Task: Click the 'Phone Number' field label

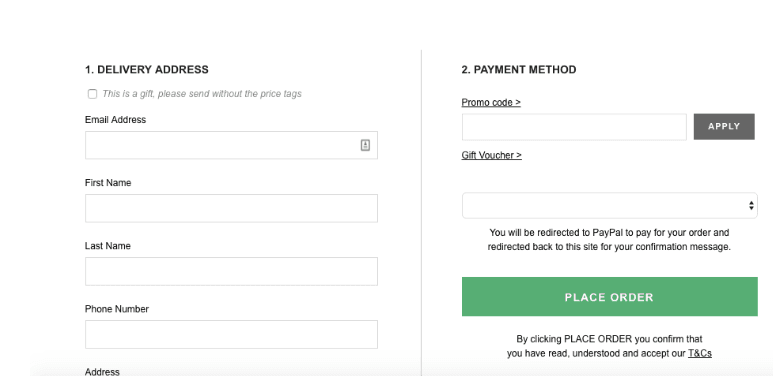Action: (117, 309)
